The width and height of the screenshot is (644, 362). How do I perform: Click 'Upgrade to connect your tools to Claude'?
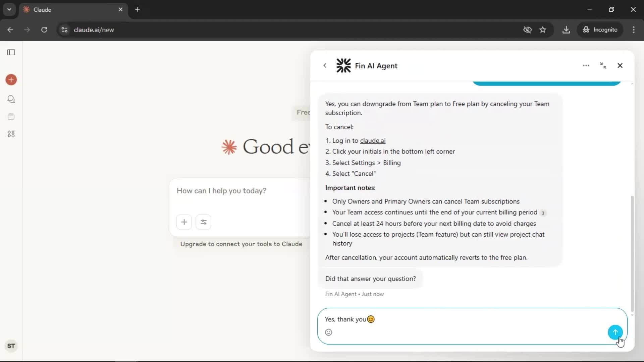241,244
